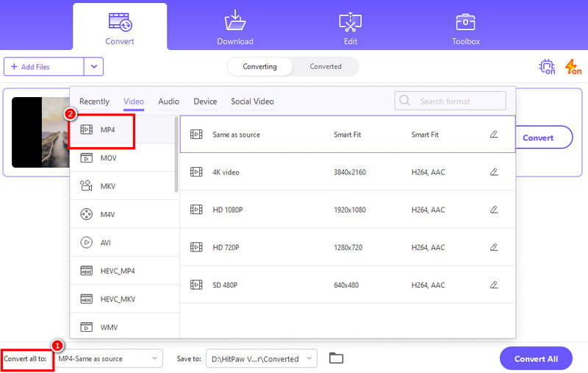The height and width of the screenshot is (373, 588).
Task: Open the MP4-Same as source dropdown
Action: [x=109, y=359]
